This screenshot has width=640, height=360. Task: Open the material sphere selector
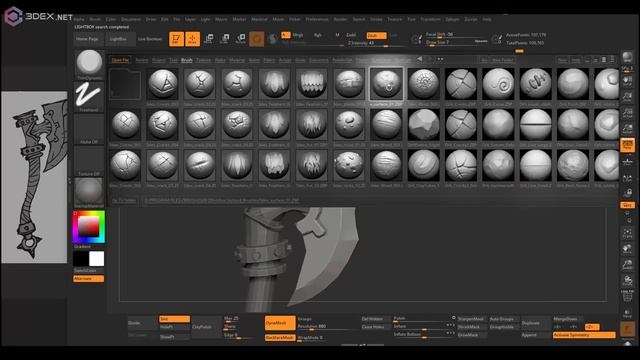(x=89, y=193)
